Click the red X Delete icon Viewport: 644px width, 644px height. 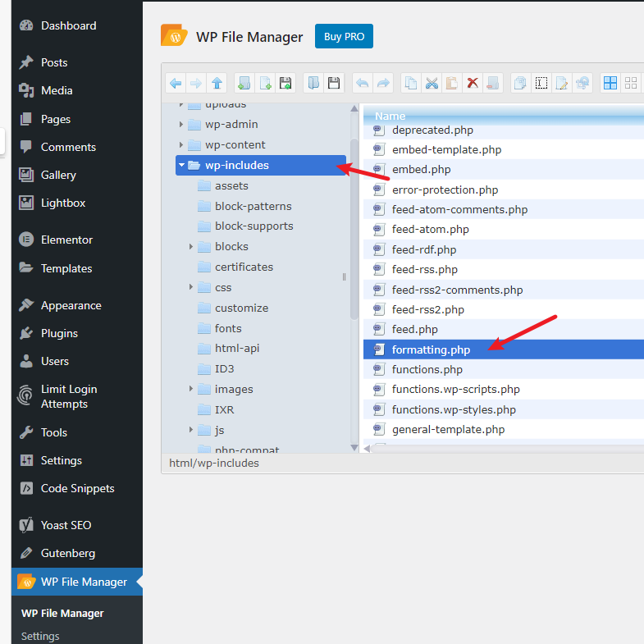pyautogui.click(x=473, y=84)
